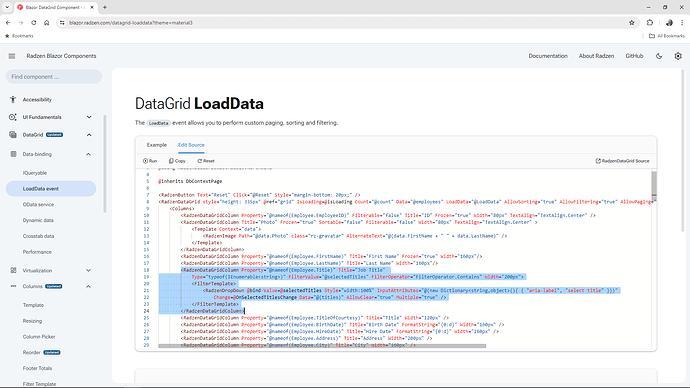
Task: Click the Accessibility sidebar icon
Action: 13,99
